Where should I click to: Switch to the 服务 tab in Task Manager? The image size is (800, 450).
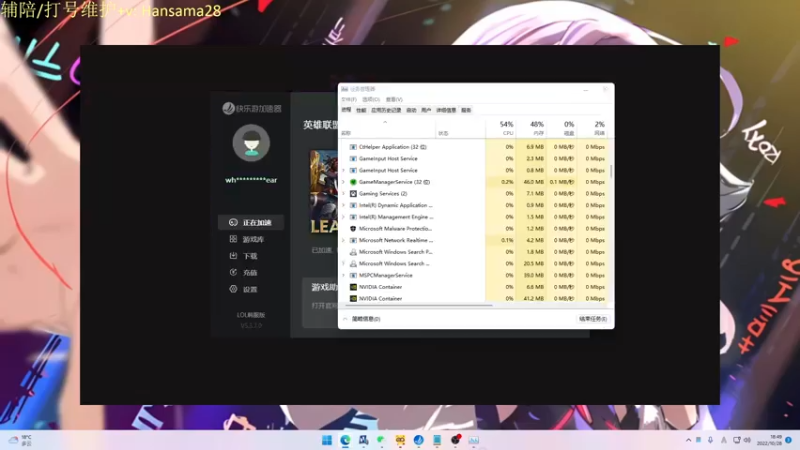[466, 110]
